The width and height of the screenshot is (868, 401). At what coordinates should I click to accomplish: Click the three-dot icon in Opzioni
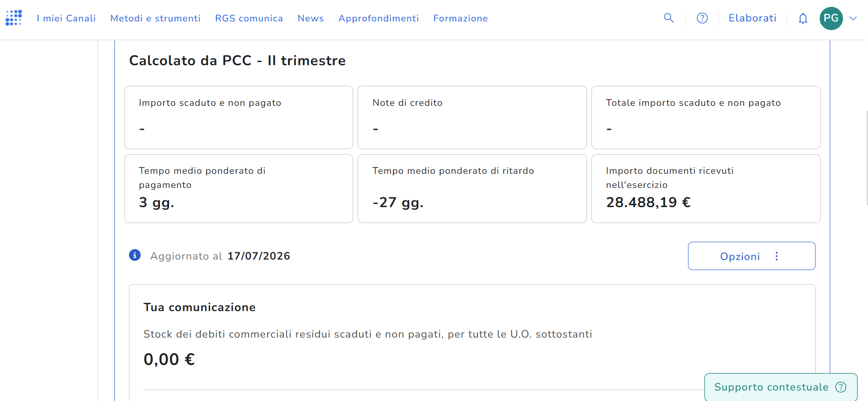tap(777, 256)
